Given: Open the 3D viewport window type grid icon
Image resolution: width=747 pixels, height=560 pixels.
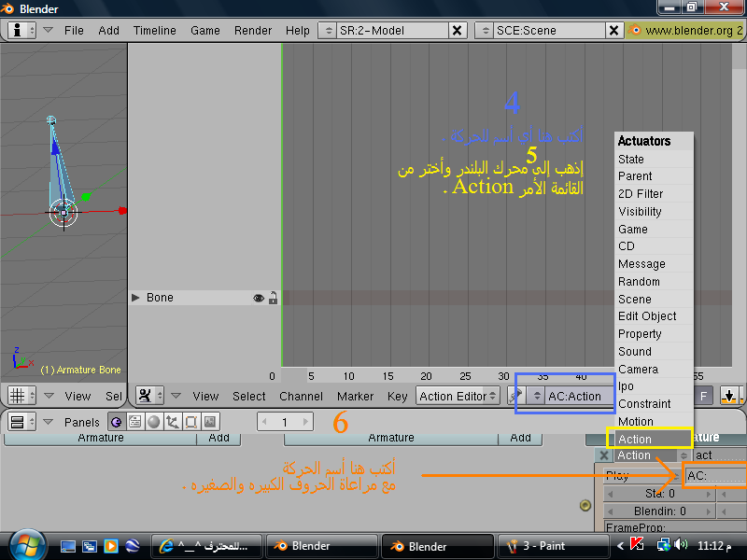Looking at the screenshot, I should (21, 396).
